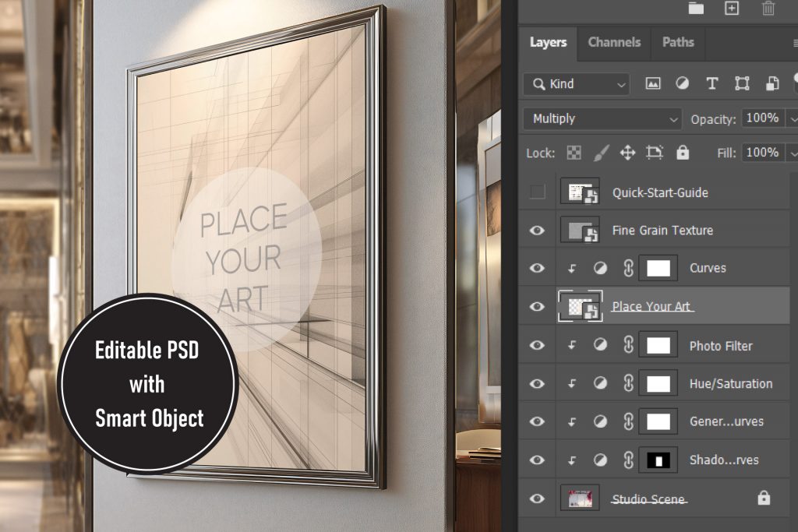Open the Kind filter dropdown

tap(576, 84)
